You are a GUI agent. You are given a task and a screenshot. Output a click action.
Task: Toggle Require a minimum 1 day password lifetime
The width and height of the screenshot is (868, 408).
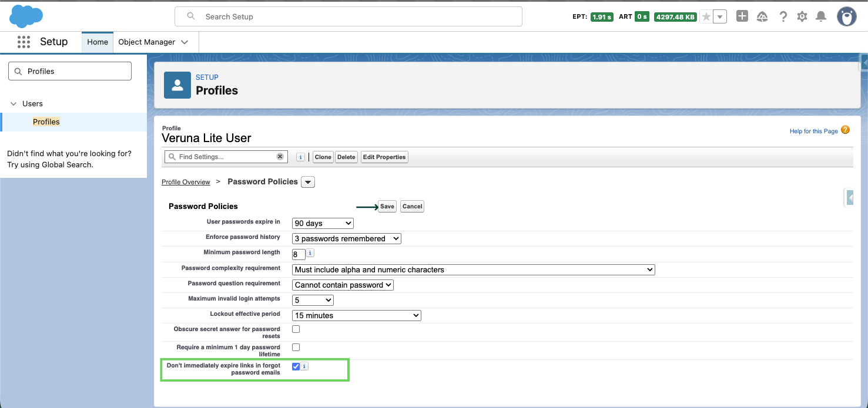(x=296, y=348)
